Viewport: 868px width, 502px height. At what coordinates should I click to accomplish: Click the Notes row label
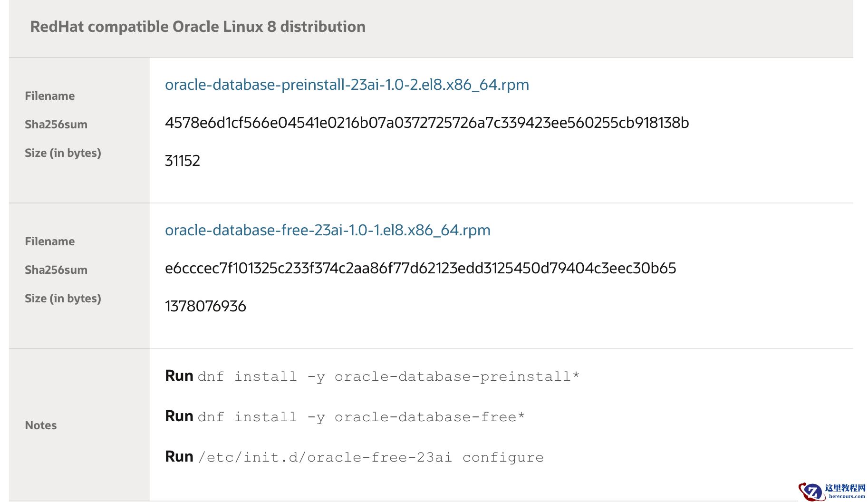click(41, 425)
